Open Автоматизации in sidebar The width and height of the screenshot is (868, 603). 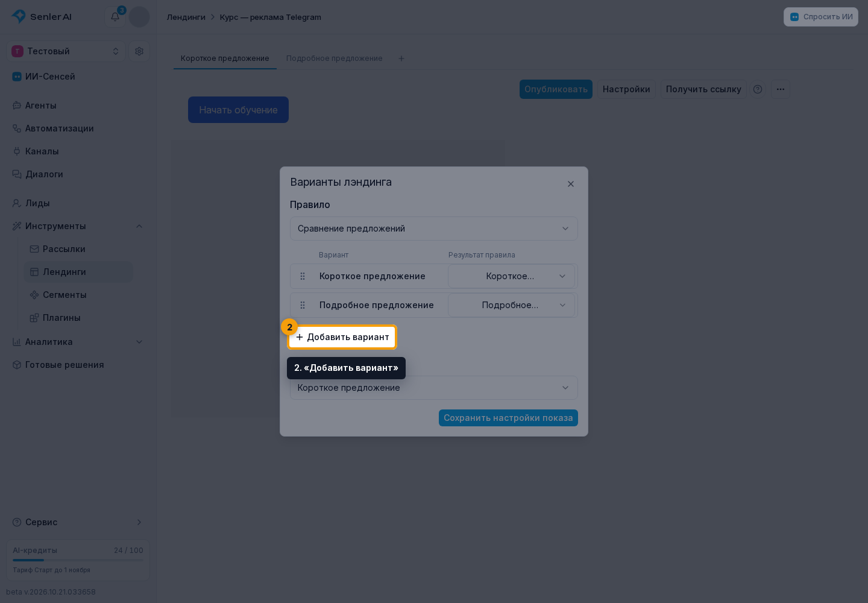coord(78,128)
